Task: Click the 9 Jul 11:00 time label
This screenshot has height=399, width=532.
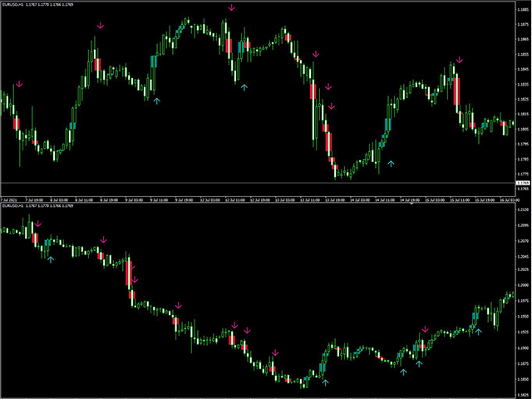Action: click(159, 200)
